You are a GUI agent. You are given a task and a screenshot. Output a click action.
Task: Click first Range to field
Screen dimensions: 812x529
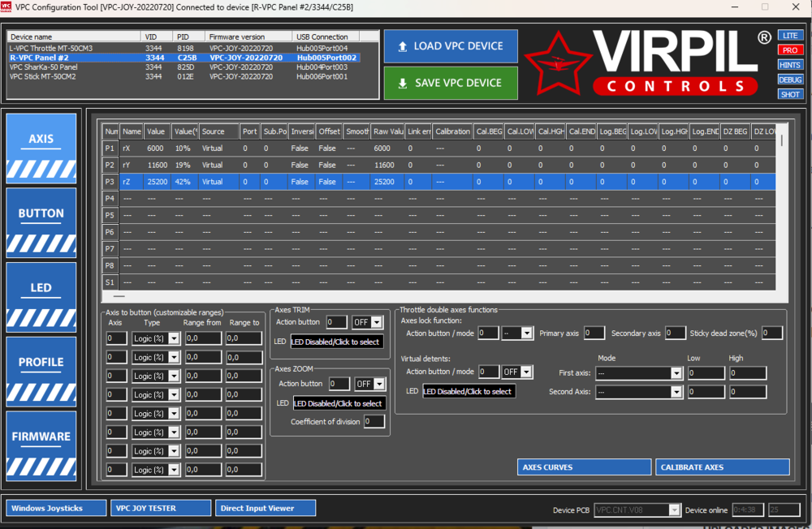pos(244,338)
